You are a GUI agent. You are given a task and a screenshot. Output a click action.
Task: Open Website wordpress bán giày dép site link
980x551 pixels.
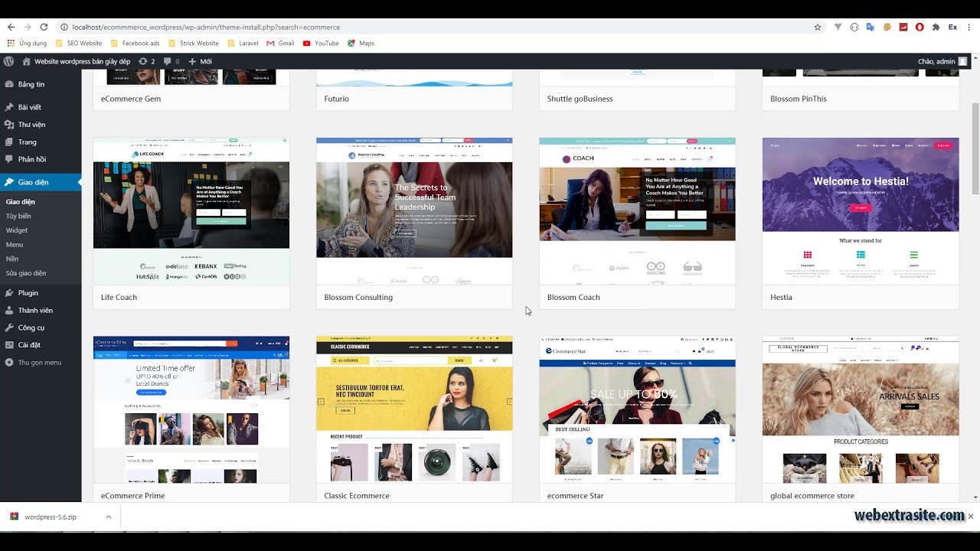pos(77,61)
